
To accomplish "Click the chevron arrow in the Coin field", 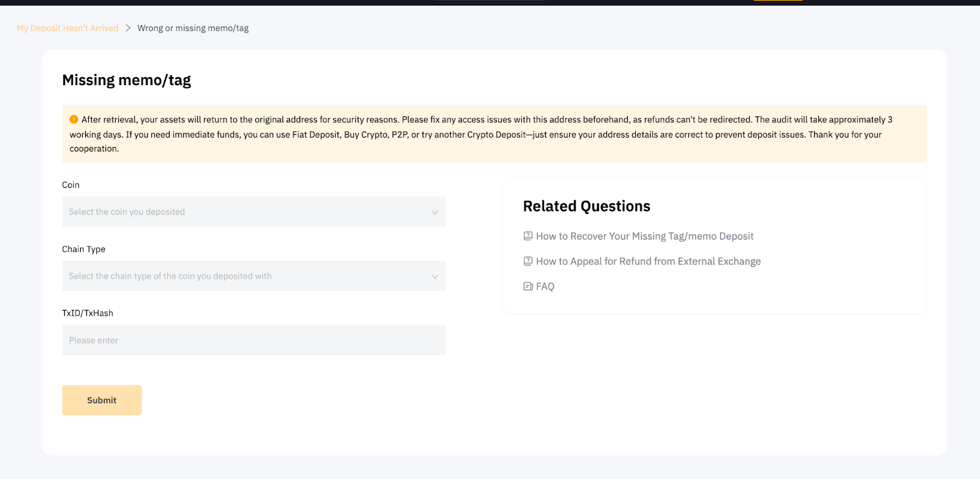I will point(435,212).
